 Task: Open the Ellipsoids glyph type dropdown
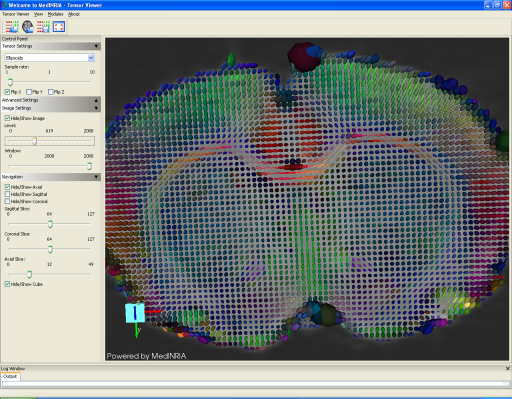point(91,58)
